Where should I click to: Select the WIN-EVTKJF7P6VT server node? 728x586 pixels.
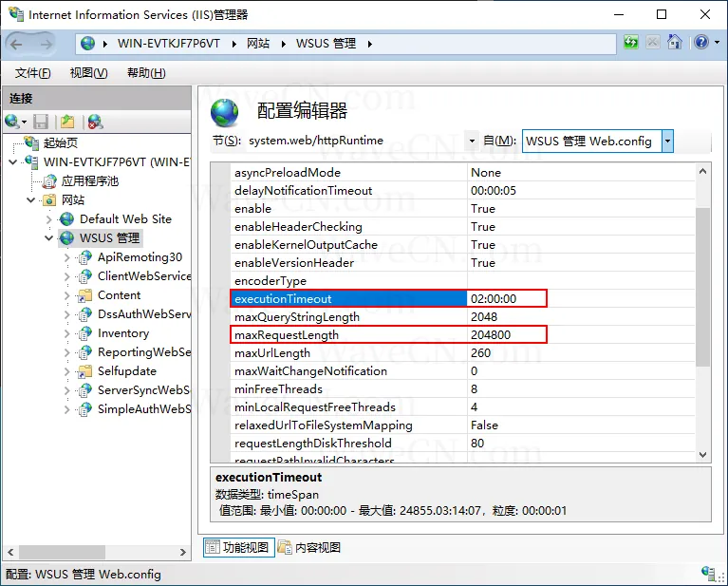coord(117,162)
